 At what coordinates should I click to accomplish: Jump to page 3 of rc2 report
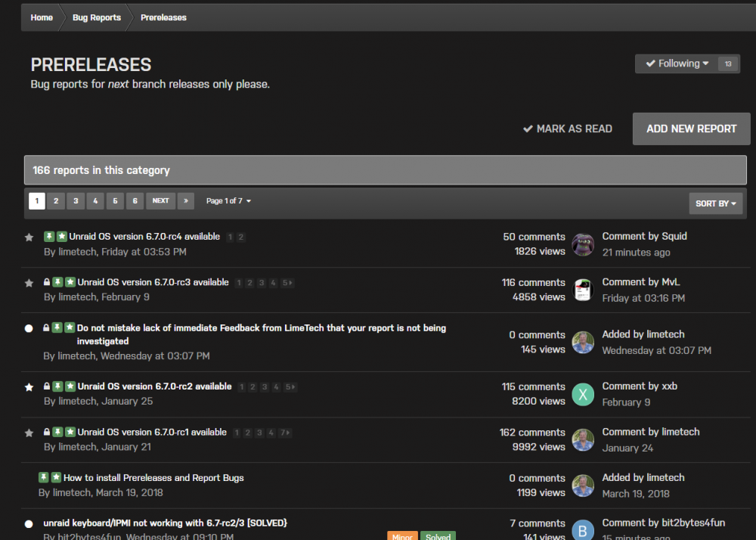pos(264,387)
